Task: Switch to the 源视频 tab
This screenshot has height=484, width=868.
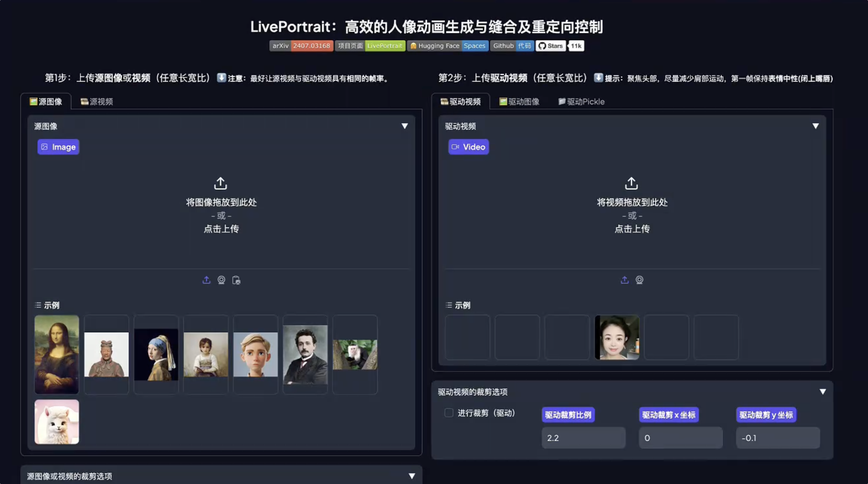Action: tap(97, 101)
